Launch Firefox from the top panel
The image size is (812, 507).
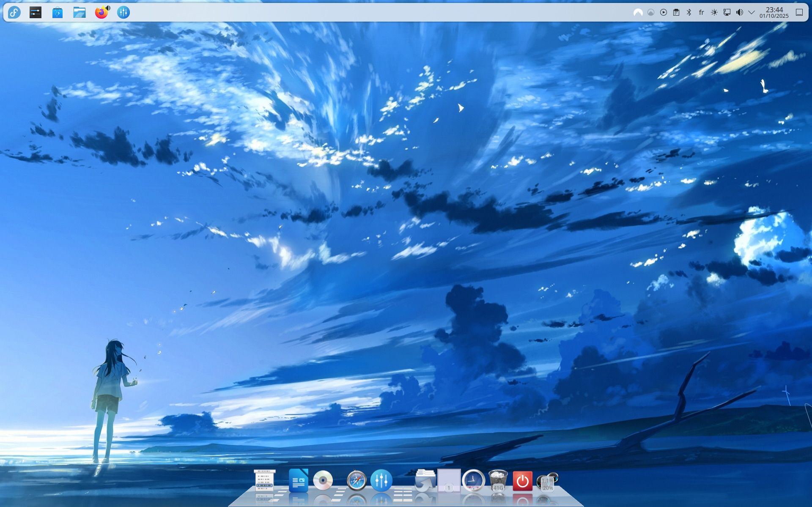tap(101, 12)
